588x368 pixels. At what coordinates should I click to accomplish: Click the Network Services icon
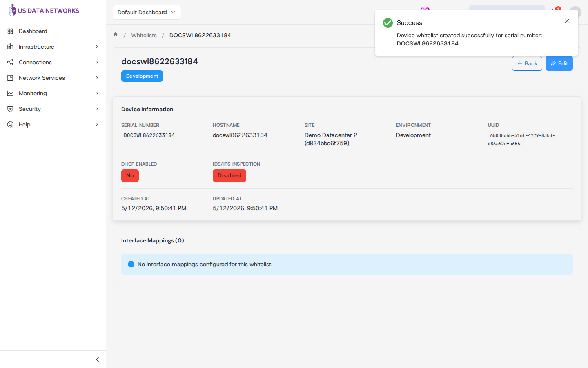tap(10, 78)
